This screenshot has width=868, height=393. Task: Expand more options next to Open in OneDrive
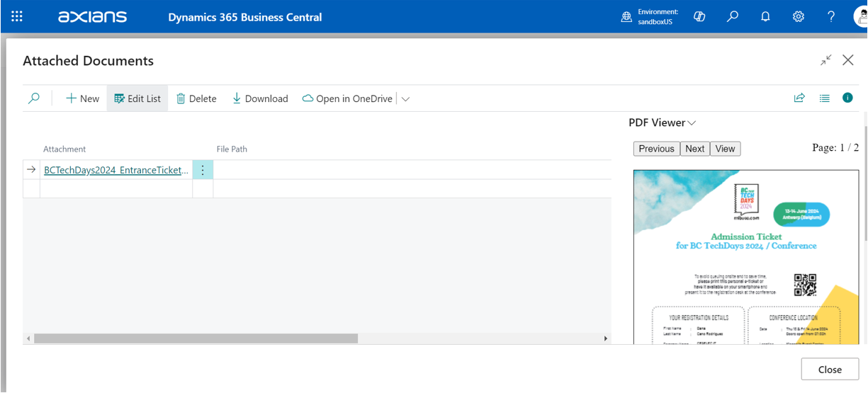(405, 99)
